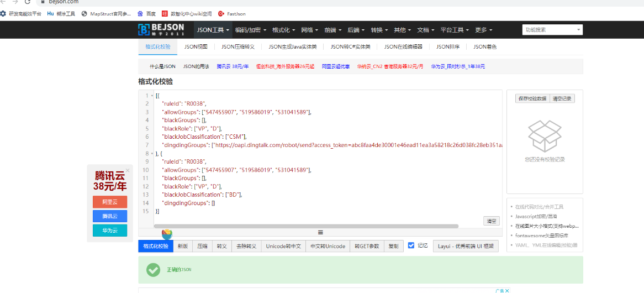
Task: Click the browser reload icon
Action: coord(28,2)
